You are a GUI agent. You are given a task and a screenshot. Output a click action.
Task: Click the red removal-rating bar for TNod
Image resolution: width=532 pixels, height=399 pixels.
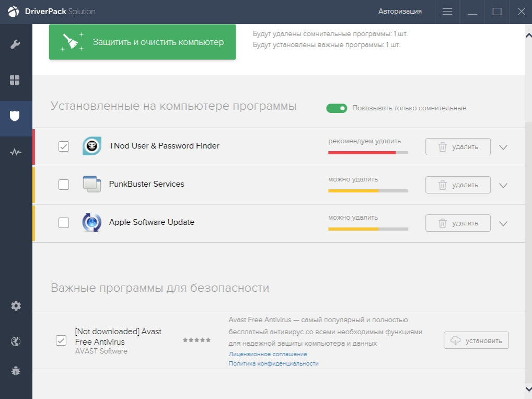point(362,153)
